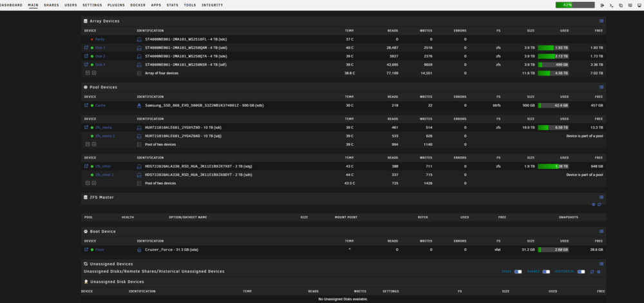The width and height of the screenshot is (644, 303).
Task: Refresh the Unassigned Devices list
Action: pos(592,272)
